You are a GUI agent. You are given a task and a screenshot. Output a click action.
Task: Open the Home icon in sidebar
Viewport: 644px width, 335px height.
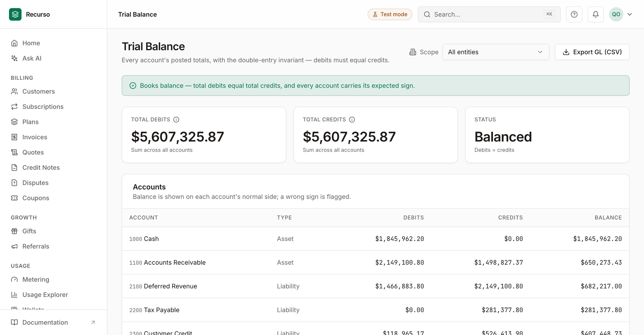pyautogui.click(x=14, y=43)
